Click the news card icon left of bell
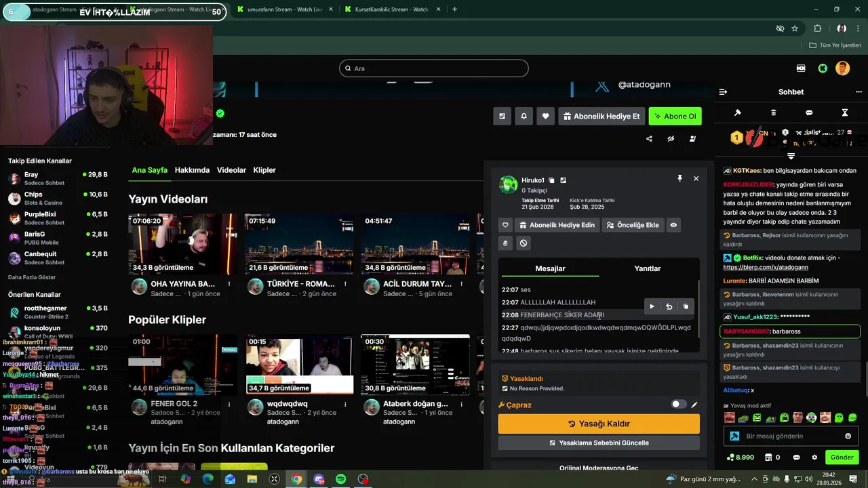 tap(502, 116)
